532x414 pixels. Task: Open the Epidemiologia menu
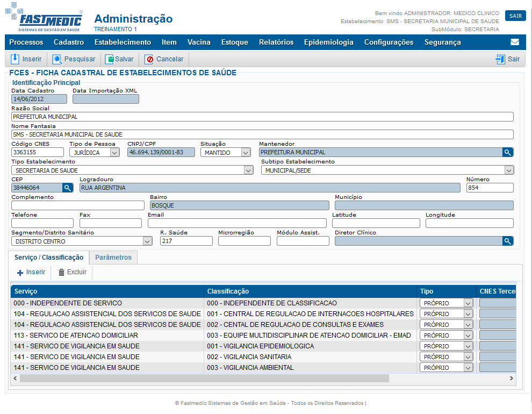pos(328,42)
